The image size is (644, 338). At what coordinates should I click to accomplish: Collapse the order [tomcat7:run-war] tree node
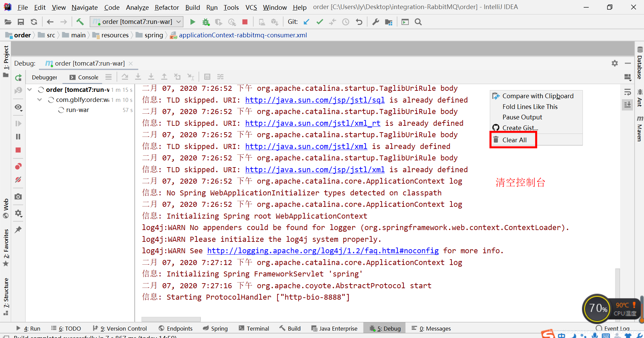pos(30,89)
